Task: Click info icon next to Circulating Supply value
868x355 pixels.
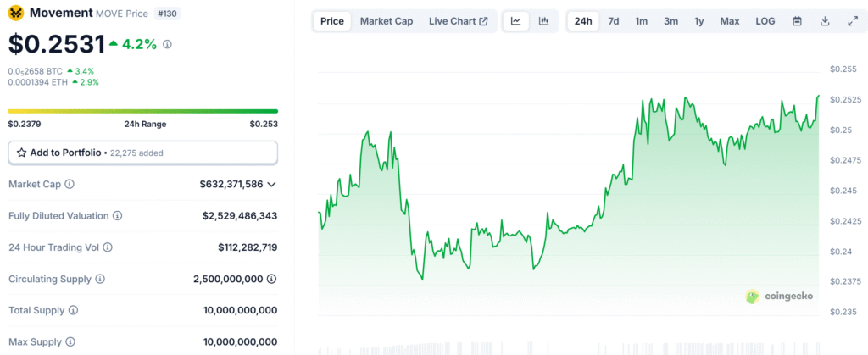Action: [x=271, y=279]
